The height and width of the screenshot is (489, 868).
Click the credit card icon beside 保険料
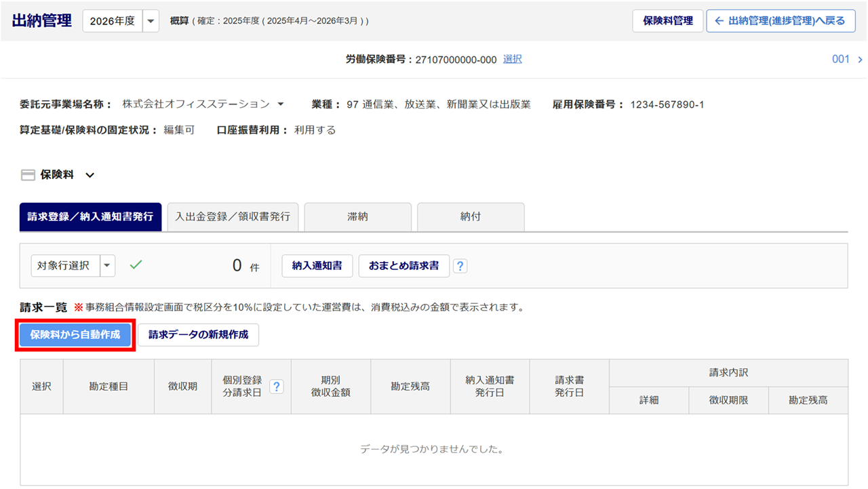click(28, 175)
